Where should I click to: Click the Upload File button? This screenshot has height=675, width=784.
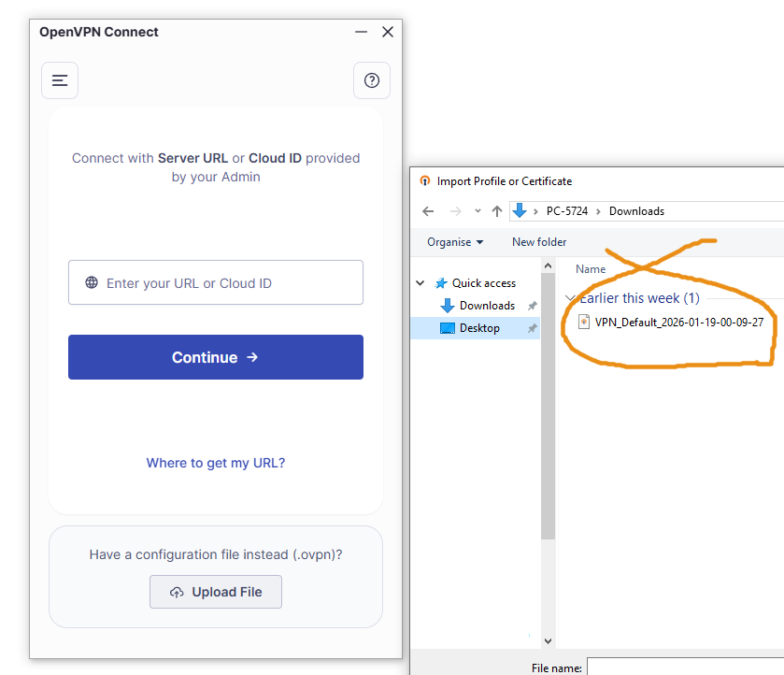point(216,592)
